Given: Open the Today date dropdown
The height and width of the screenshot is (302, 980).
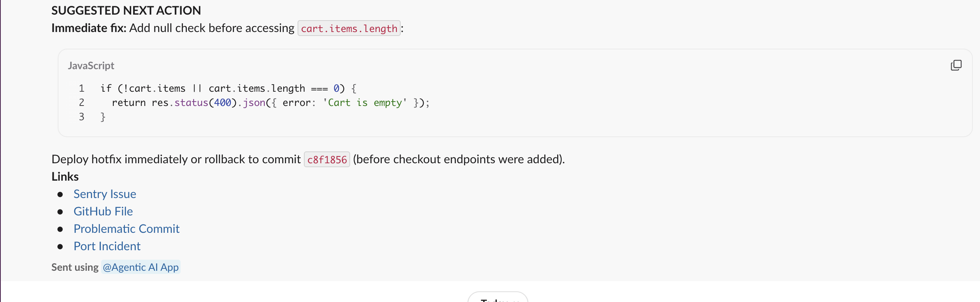Looking at the screenshot, I should click(x=498, y=298).
